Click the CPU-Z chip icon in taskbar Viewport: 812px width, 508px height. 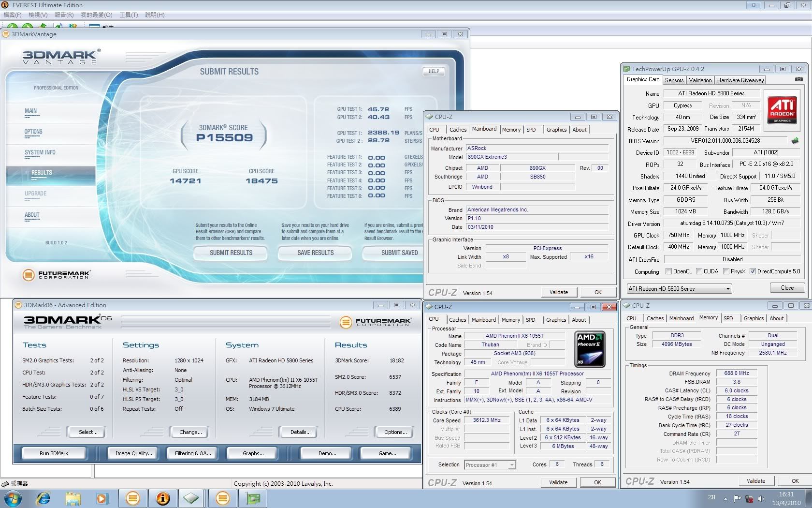[x=191, y=498]
